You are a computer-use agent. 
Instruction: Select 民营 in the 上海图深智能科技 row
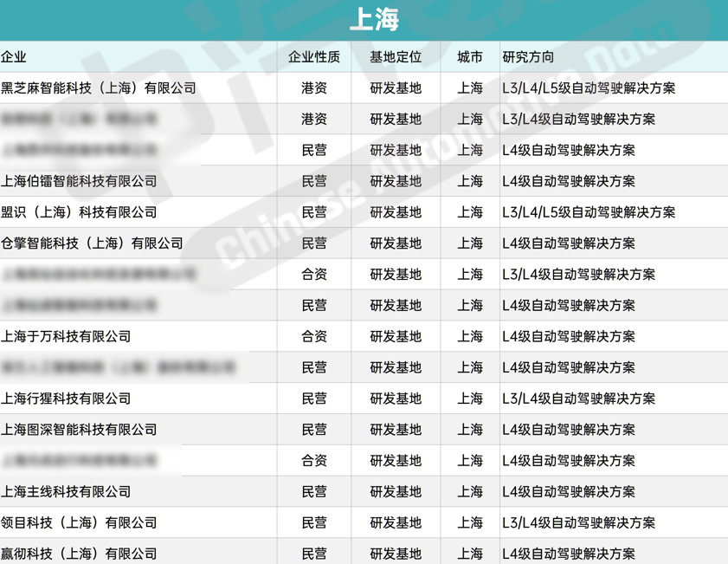point(314,429)
